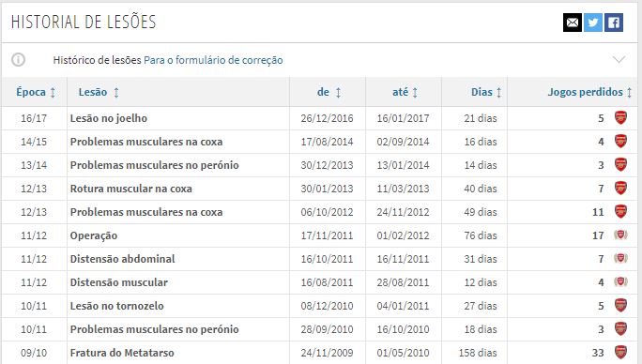Click faded crest in Distensão muscular row
Image resolution: width=642 pixels, height=364 pixels.
[x=620, y=281]
